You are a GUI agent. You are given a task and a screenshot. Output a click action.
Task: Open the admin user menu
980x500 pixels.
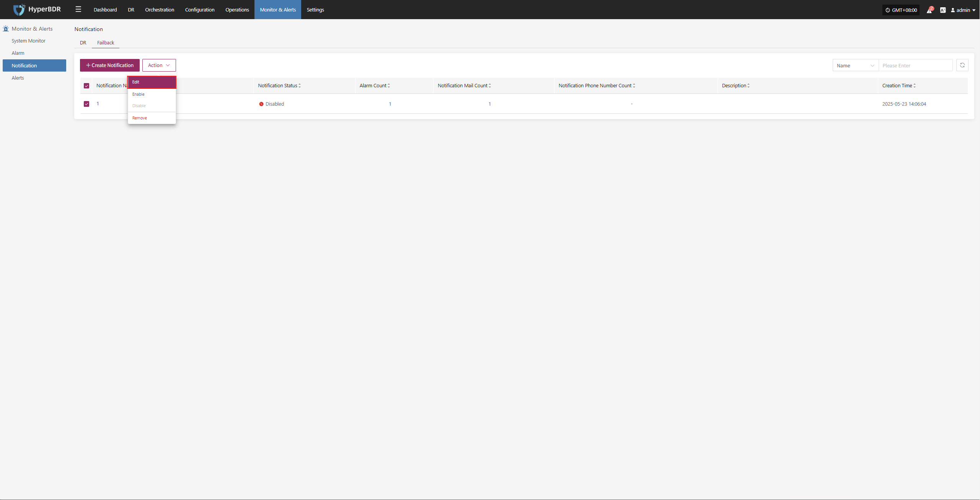click(963, 10)
